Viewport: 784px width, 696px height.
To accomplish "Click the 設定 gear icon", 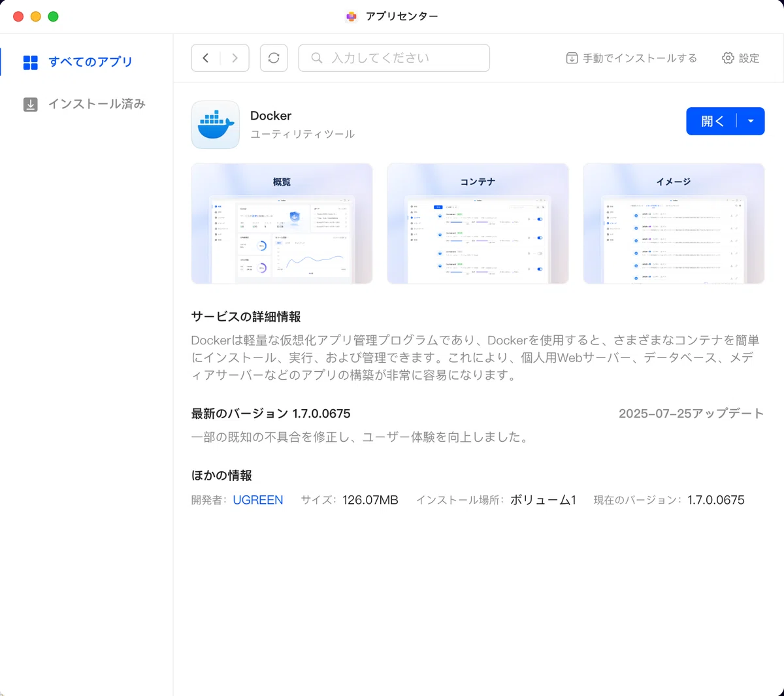I will point(728,58).
